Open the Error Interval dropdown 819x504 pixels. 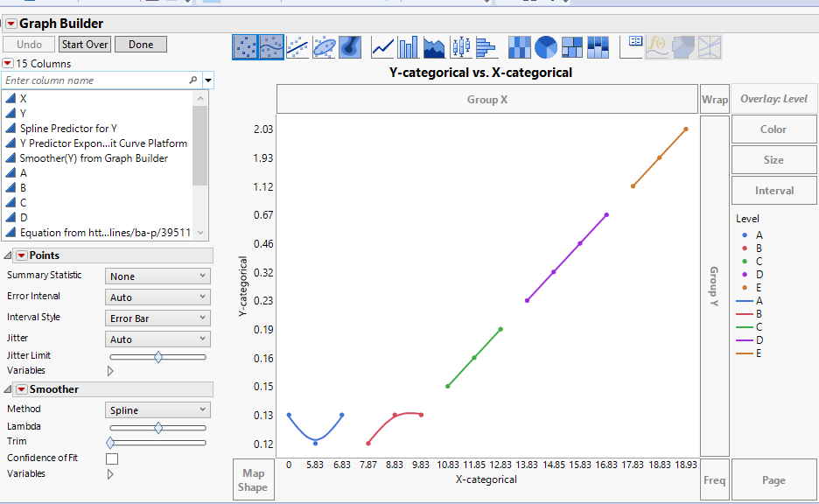tap(157, 297)
